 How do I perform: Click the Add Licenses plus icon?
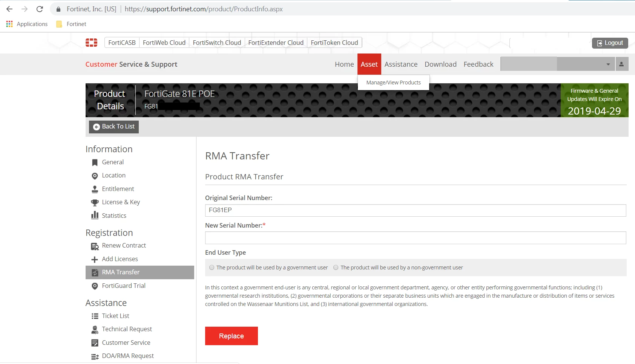coord(95,259)
